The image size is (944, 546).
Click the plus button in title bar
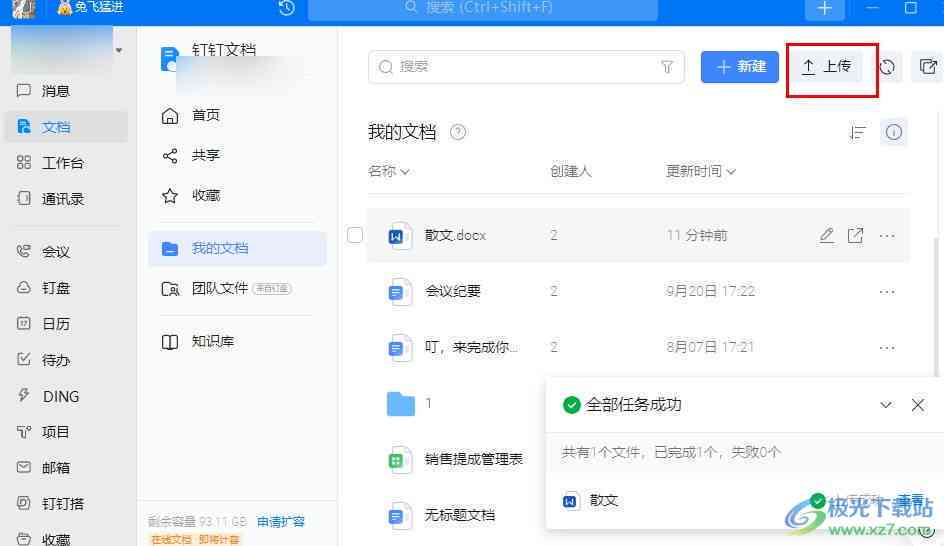coord(824,8)
